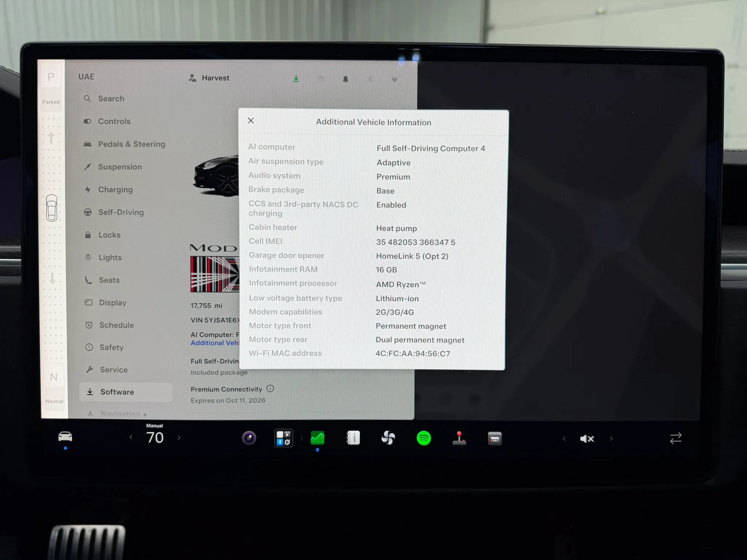This screenshot has height=560, width=747.
Task: Tap the car outline on the gear strip
Action: tap(52, 208)
